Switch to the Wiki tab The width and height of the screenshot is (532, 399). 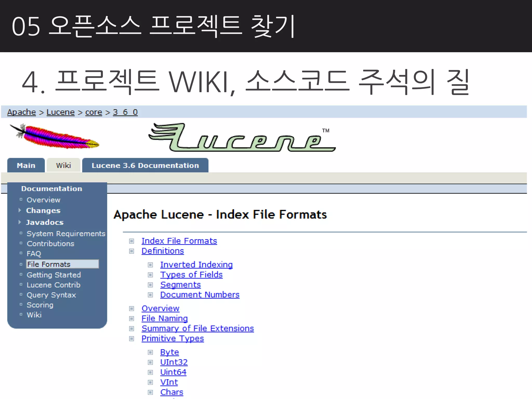tap(63, 165)
